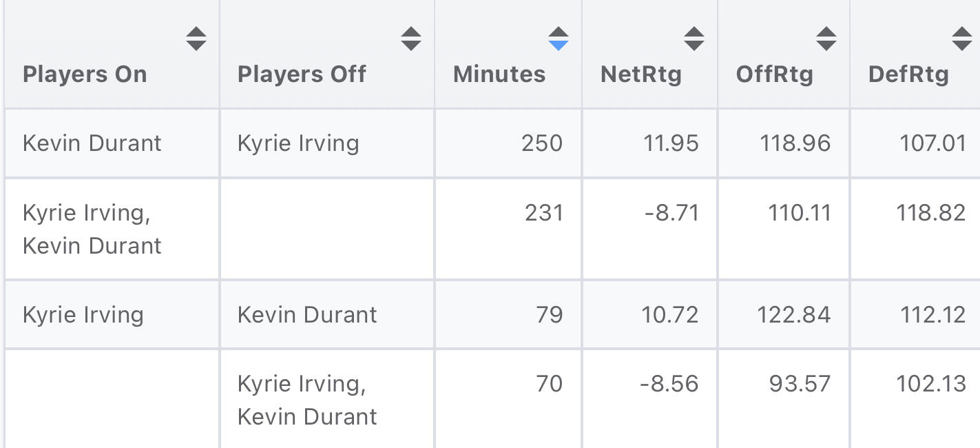Select the Kevin Durant cell in first row

pos(92,143)
